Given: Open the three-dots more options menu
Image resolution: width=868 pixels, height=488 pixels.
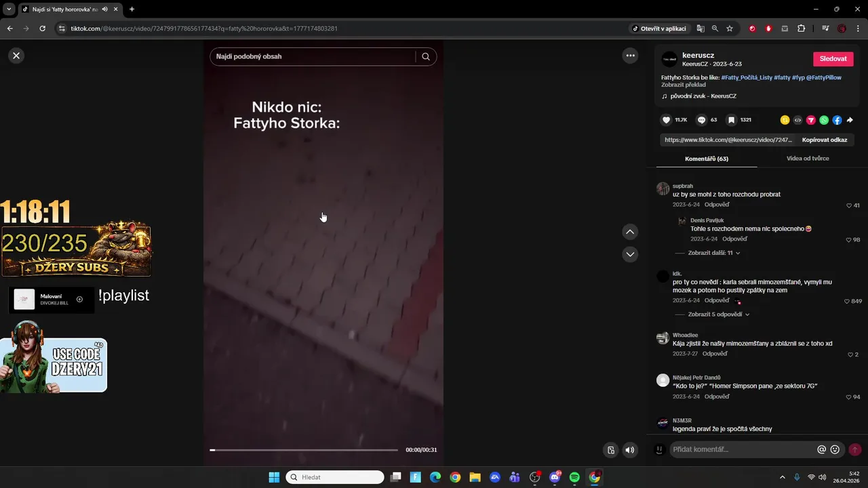Looking at the screenshot, I should 630,56.
